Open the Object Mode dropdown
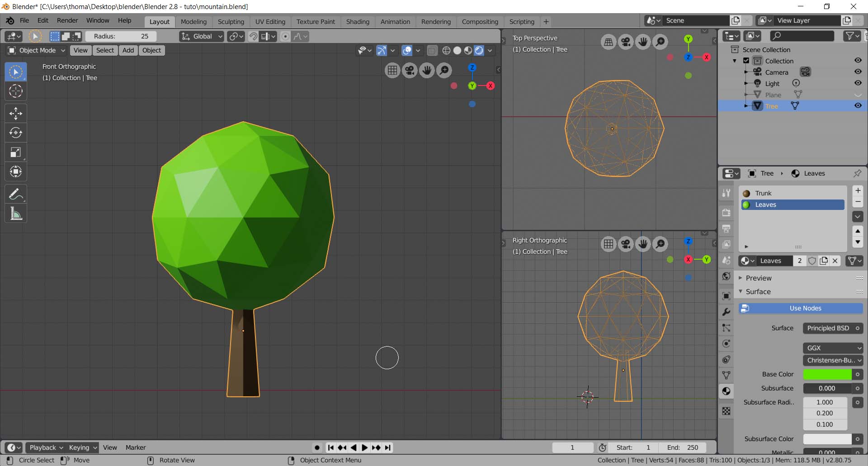Image resolution: width=868 pixels, height=466 pixels. [37, 50]
